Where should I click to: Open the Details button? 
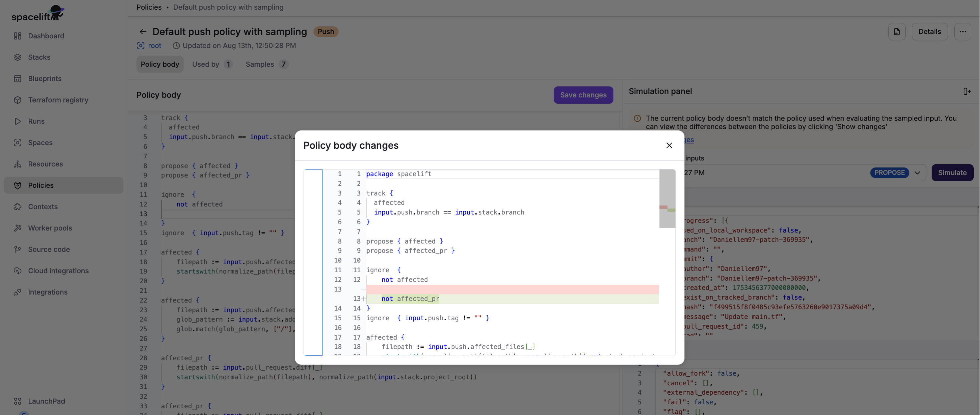pos(929,32)
